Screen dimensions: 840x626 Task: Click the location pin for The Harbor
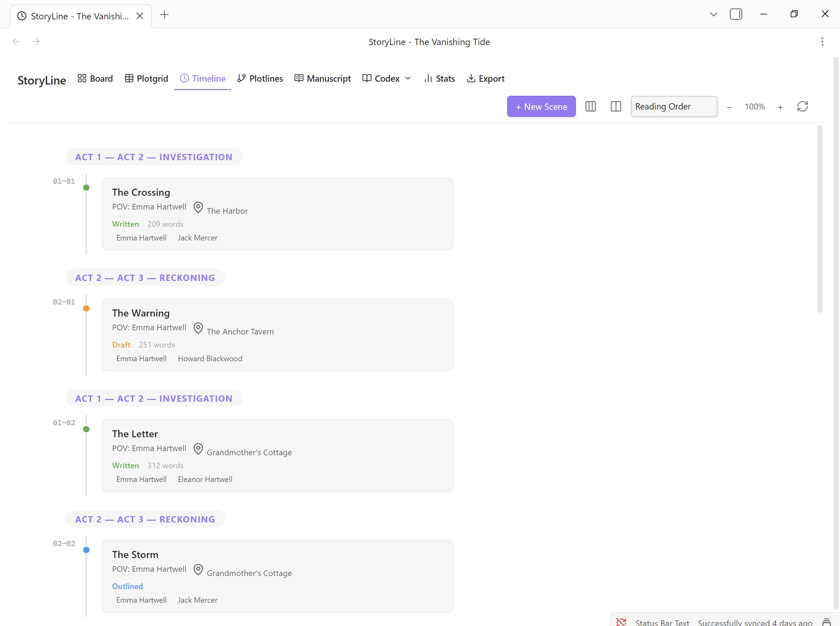(198, 208)
